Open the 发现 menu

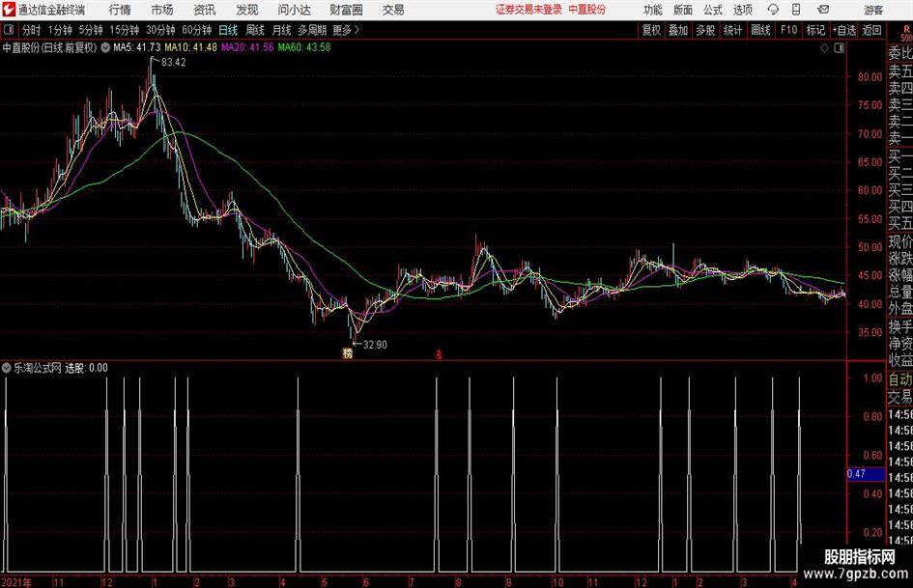[x=247, y=10]
